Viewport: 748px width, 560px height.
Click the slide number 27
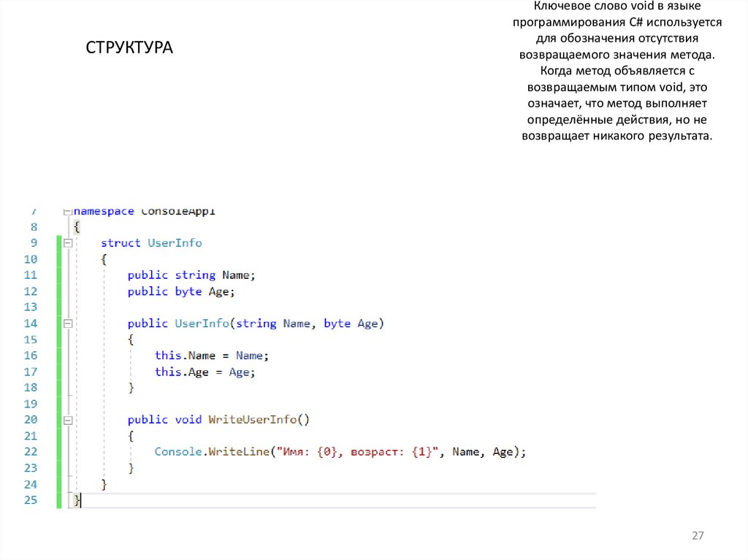(697, 537)
